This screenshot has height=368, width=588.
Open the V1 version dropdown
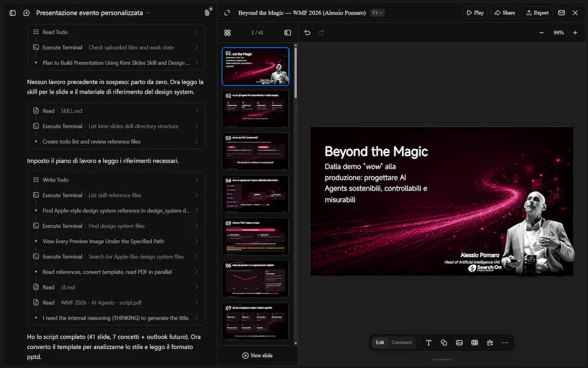[377, 13]
